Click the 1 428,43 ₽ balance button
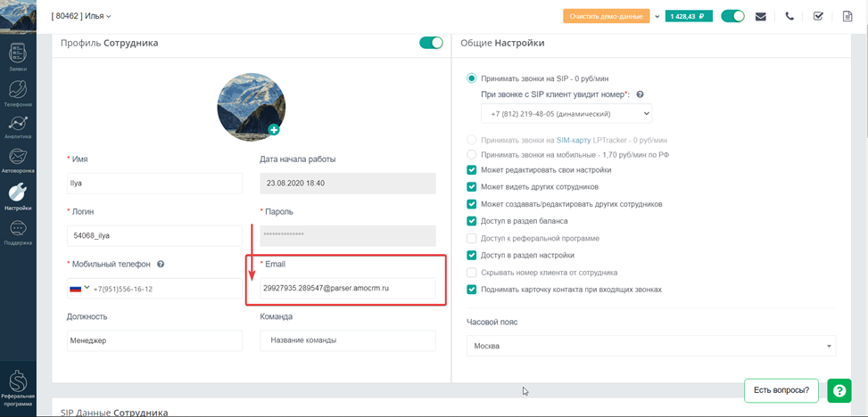This screenshot has width=868, height=417. (689, 16)
